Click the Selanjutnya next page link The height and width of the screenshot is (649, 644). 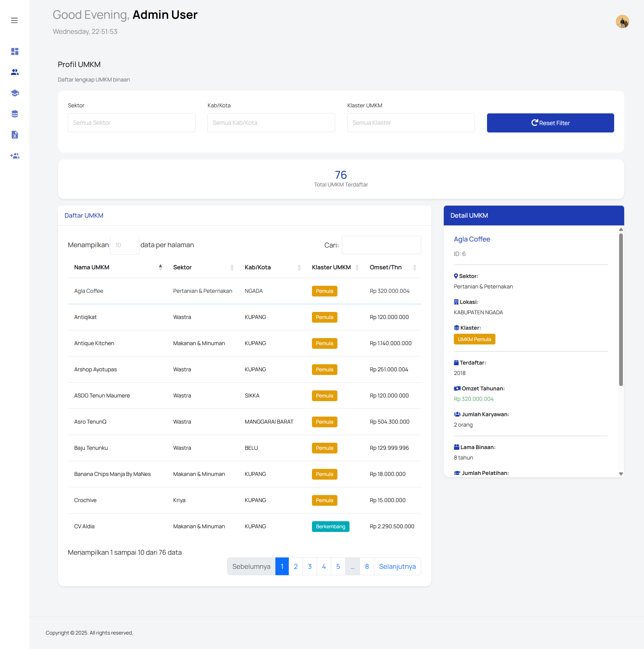pos(397,567)
